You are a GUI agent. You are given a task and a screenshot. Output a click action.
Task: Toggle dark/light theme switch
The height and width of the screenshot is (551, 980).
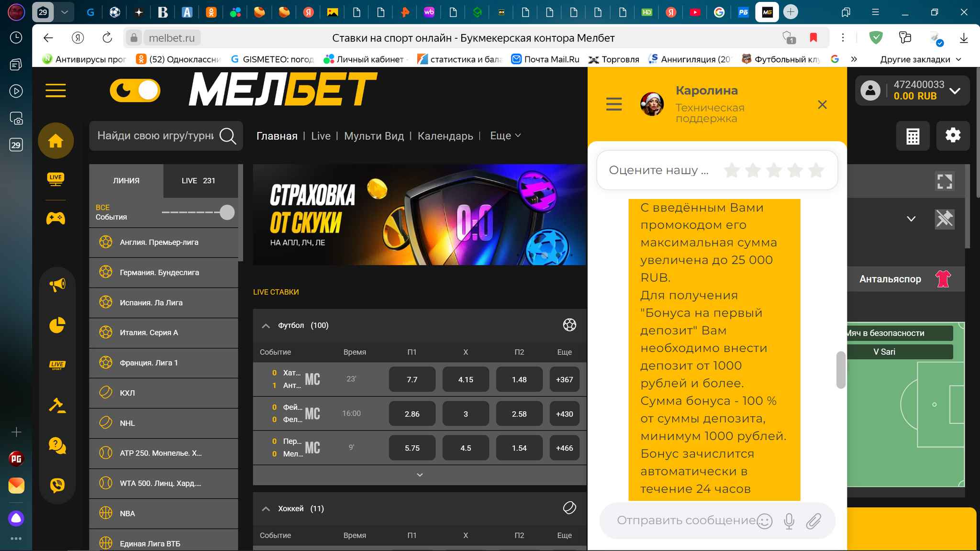[x=135, y=90]
